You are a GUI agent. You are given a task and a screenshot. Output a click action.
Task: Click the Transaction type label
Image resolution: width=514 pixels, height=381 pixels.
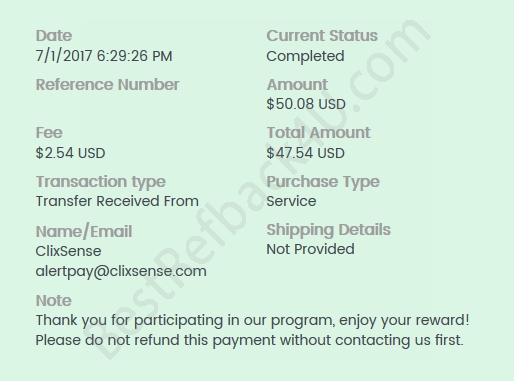pos(101,182)
